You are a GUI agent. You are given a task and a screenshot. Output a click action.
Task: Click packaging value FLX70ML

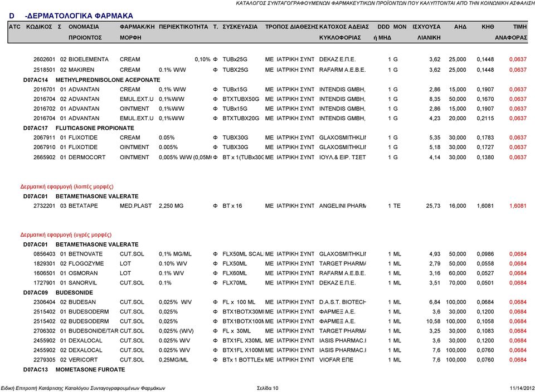pyautogui.click(x=235, y=283)
